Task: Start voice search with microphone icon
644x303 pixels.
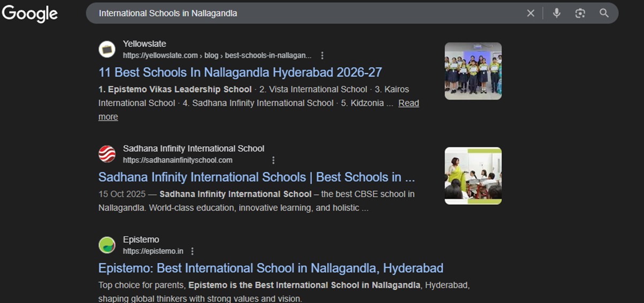Action: pos(556,13)
